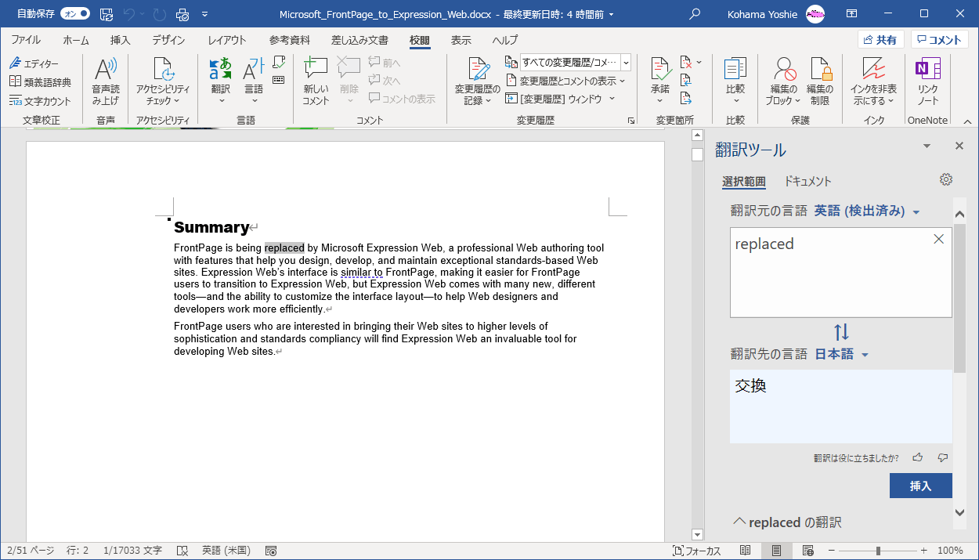The width and height of the screenshot is (979, 560).
Task: Switch to the 挿入 tab
Action: click(121, 40)
